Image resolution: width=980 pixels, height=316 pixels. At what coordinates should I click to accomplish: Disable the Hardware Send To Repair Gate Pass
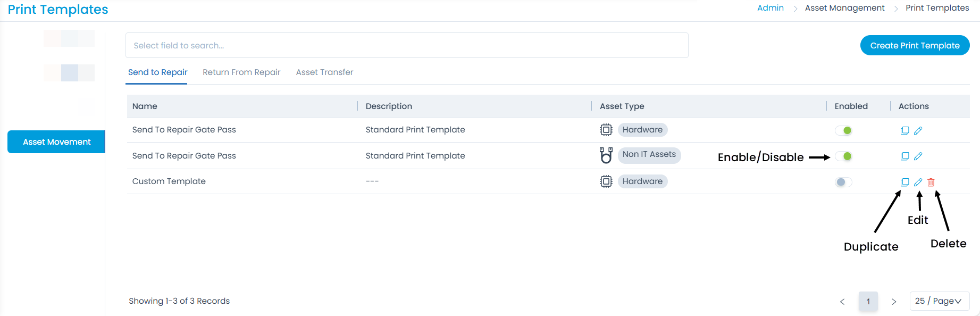pos(843,130)
